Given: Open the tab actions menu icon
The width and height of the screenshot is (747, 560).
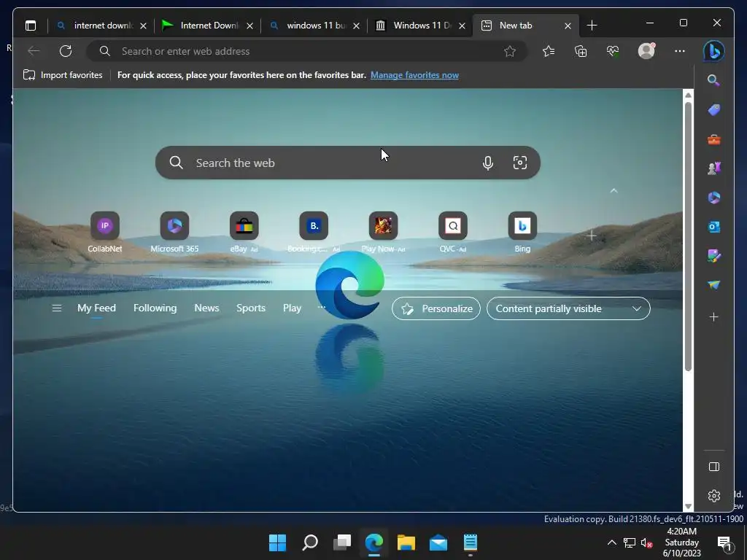Looking at the screenshot, I should (x=31, y=26).
